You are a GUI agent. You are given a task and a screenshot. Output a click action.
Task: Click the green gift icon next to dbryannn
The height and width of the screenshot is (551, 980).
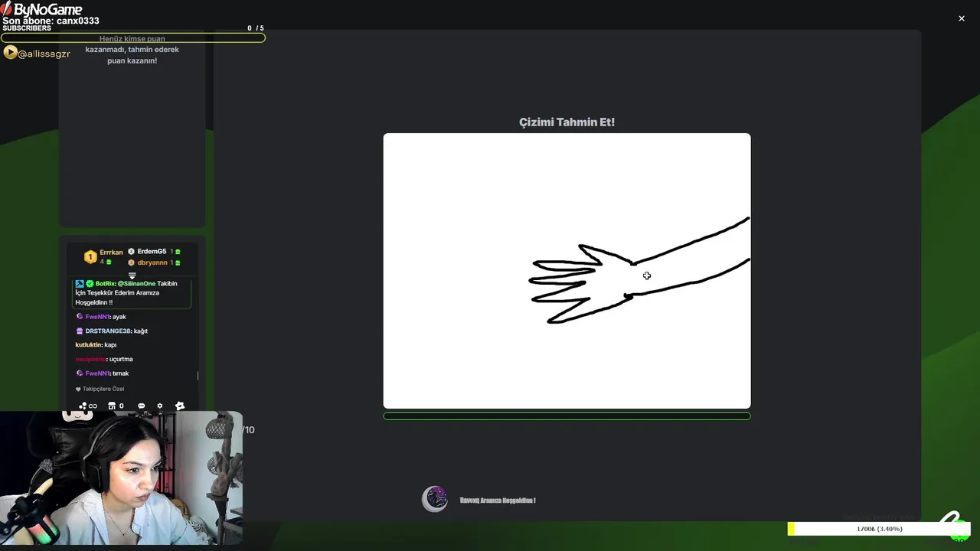178,262
